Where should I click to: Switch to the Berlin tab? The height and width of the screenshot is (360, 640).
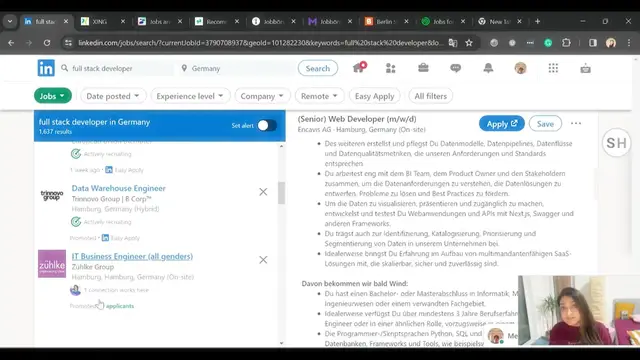[386, 22]
